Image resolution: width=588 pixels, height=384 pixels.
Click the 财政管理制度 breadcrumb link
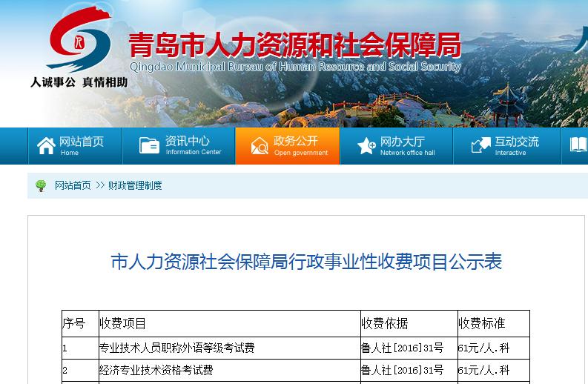tap(135, 185)
